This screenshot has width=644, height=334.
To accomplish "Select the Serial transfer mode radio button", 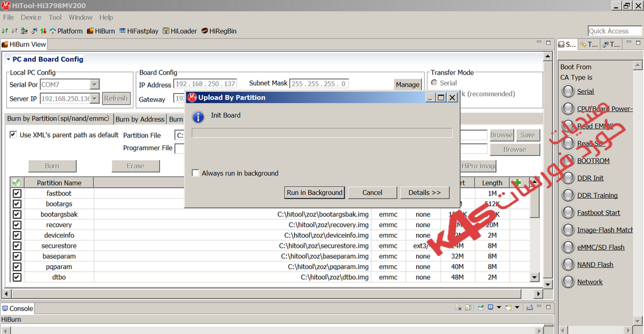I will coord(434,82).
